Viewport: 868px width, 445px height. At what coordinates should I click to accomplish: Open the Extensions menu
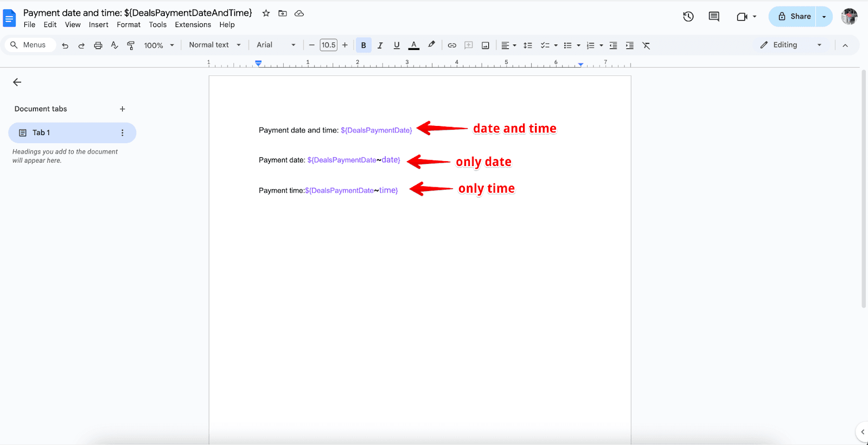pyautogui.click(x=193, y=25)
